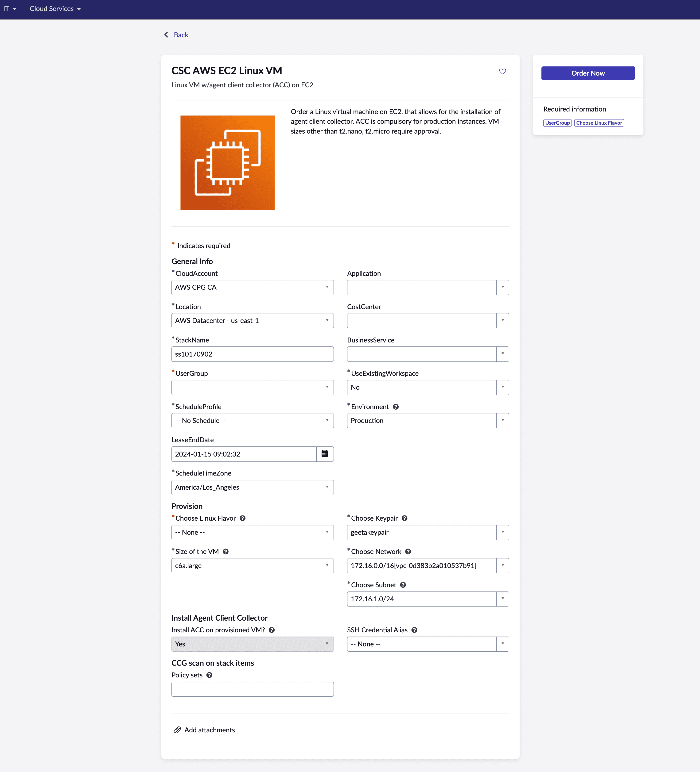Screen dimensions: 700x772
Task: Click the paperclip Add attachments icon
Action: 177,730
